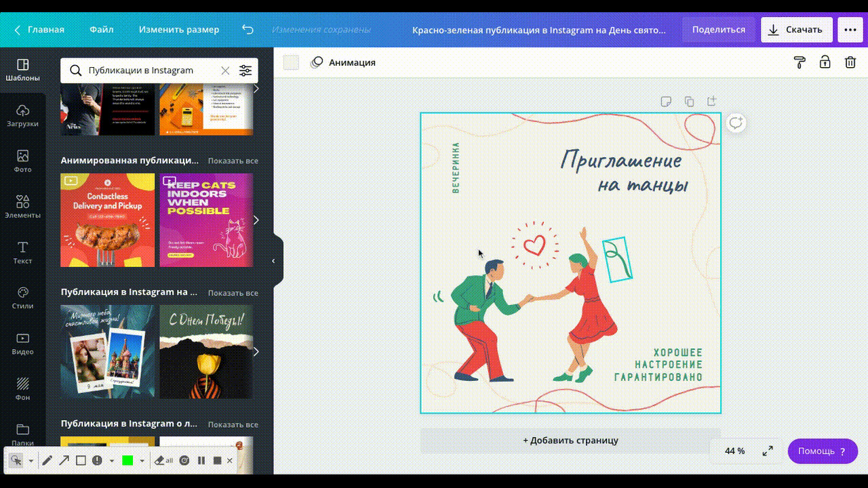Image resolution: width=868 pixels, height=488 pixels.
Task: Click the Поделиться button
Action: [x=718, y=29]
